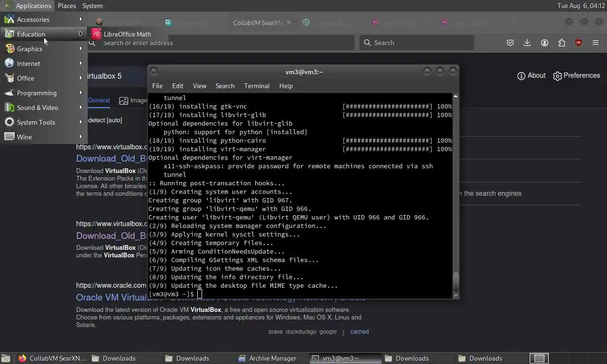
Task: Open terminal View menu
Action: [x=200, y=86]
